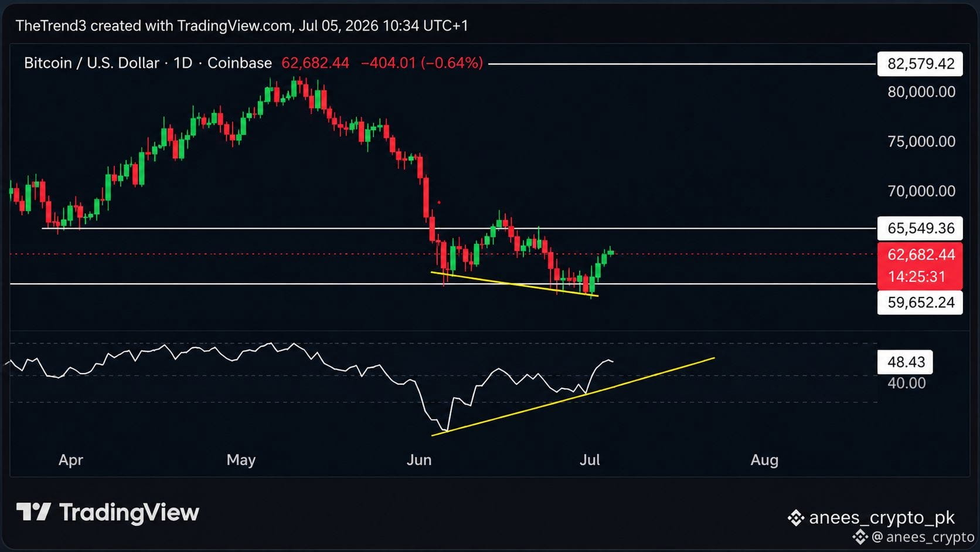Select the 65,549.36 price level label
The height and width of the screenshot is (552, 980).
pos(920,228)
